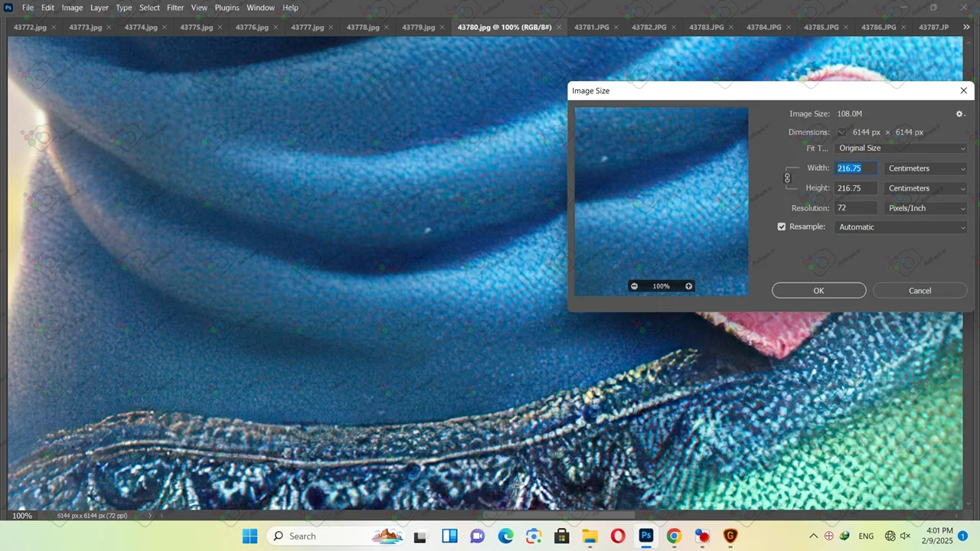
Task: Open the Resolution Pixels/Inch dropdown
Action: click(x=926, y=208)
